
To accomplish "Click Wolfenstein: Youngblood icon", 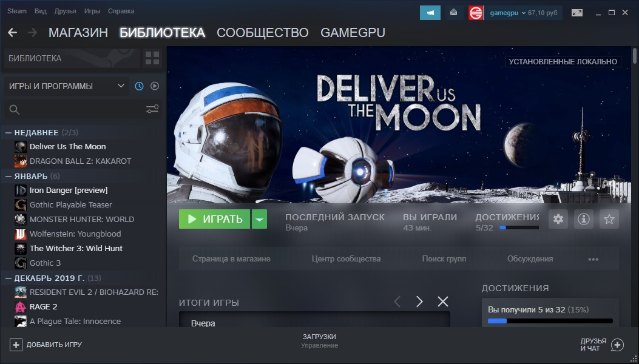I will point(21,234).
